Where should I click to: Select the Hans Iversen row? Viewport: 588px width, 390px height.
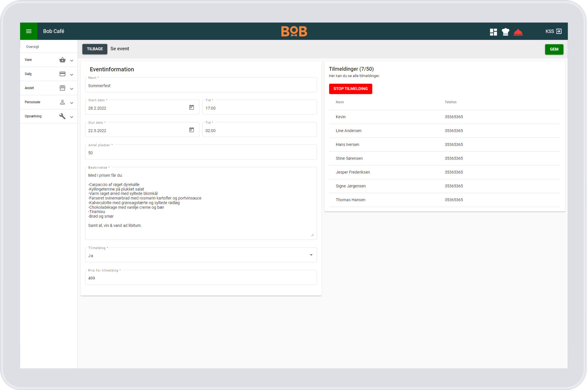coord(445,145)
